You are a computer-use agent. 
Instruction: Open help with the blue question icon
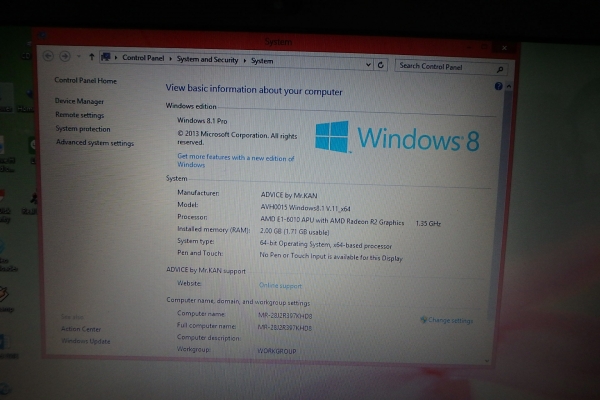pyautogui.click(x=498, y=86)
